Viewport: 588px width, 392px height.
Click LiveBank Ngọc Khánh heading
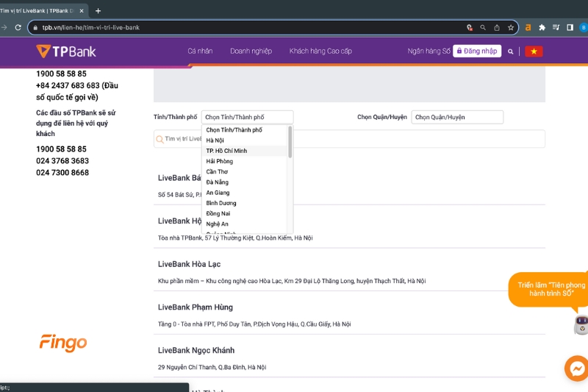[196, 350]
